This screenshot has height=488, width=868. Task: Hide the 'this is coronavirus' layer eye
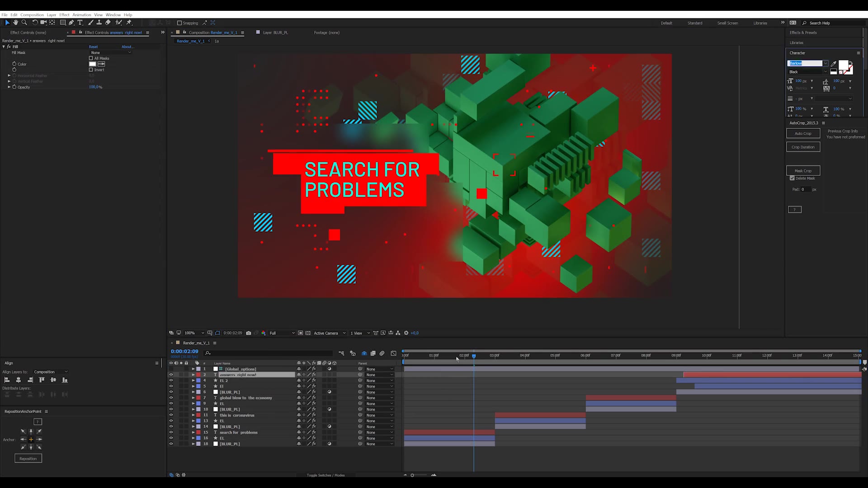pyautogui.click(x=171, y=415)
